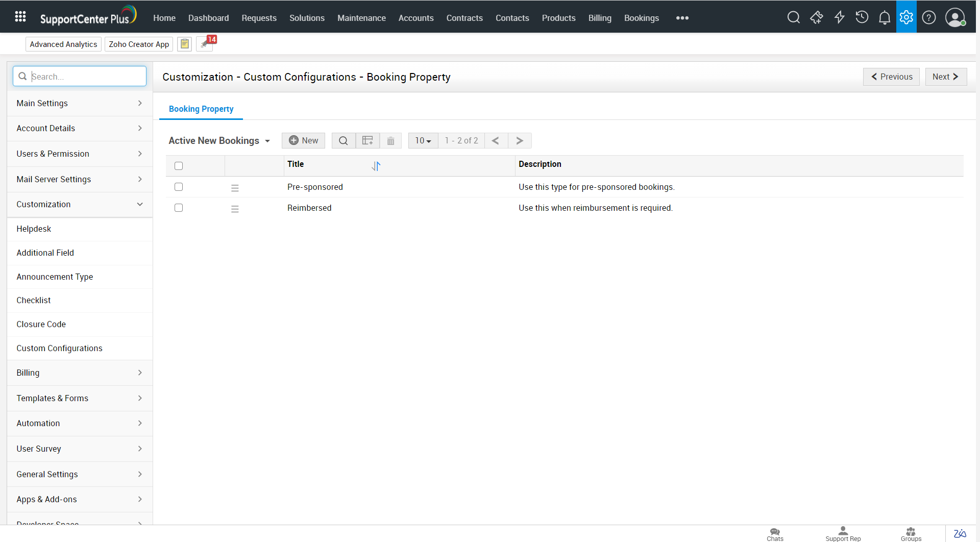Image resolution: width=980 pixels, height=542 pixels.
Task: Click the New button
Action: tap(303, 141)
